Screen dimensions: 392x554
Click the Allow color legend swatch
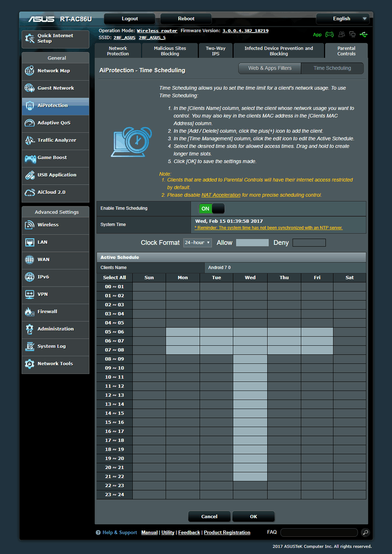point(252,243)
